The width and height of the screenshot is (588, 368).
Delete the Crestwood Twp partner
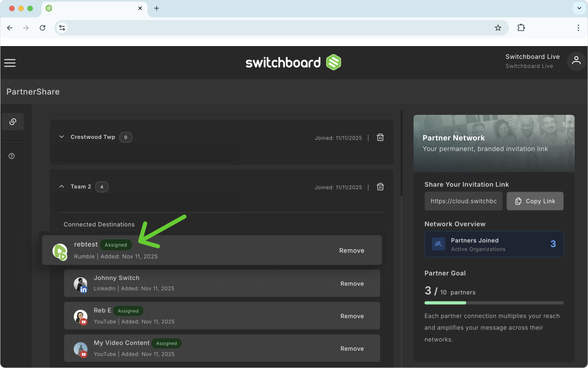point(380,137)
